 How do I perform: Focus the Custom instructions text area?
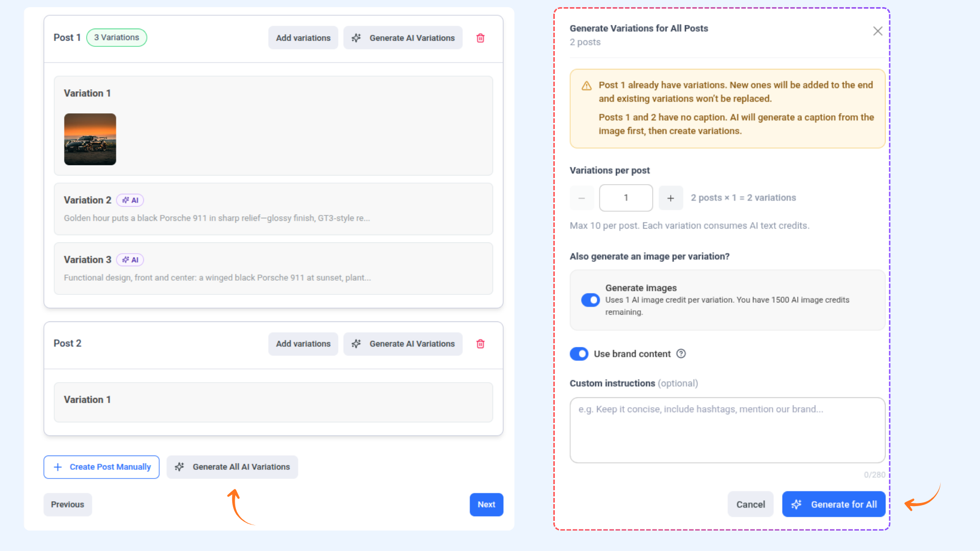click(727, 430)
